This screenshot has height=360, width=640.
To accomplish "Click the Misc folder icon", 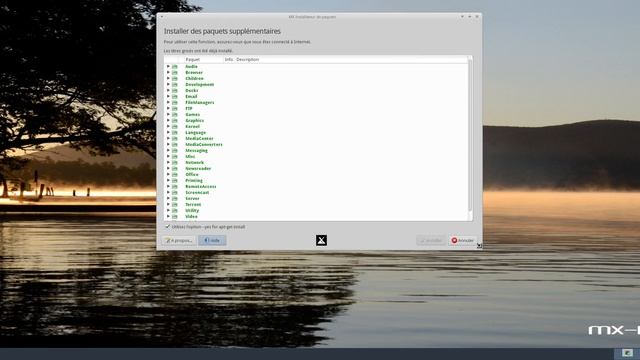I will (175, 156).
